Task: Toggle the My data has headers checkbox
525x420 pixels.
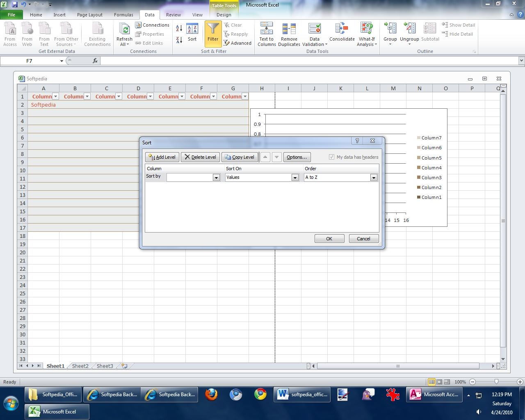Action: pos(332,157)
